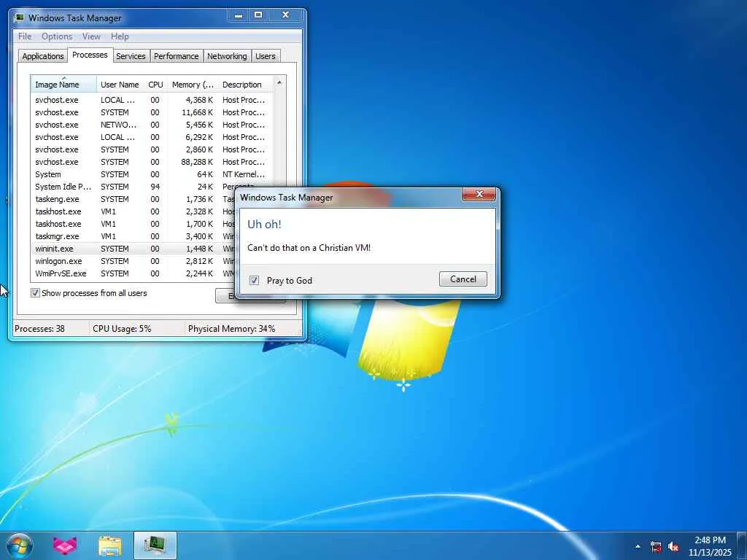Launch the pink cat taskbar icon
Screen dimensions: 747x560
click(64, 545)
